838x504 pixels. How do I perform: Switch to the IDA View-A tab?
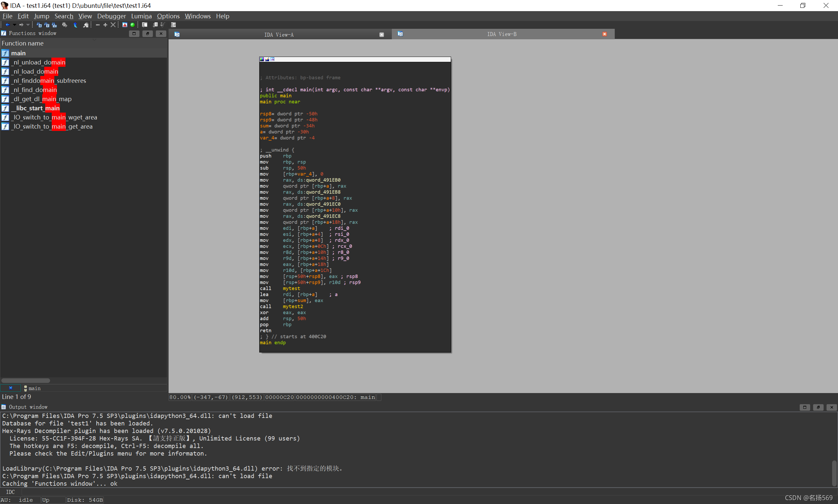[x=279, y=35]
